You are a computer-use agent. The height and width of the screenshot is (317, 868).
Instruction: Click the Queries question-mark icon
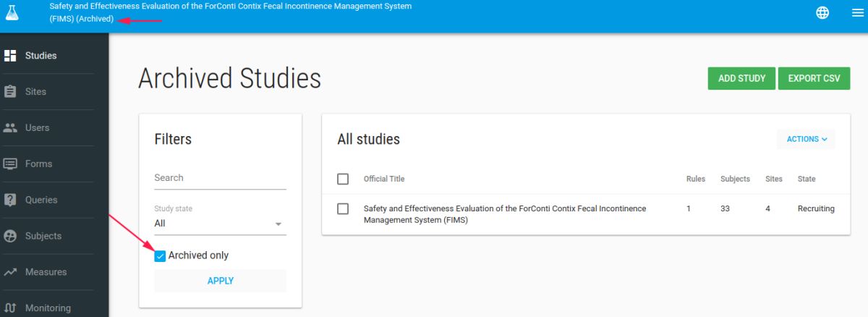tap(10, 200)
